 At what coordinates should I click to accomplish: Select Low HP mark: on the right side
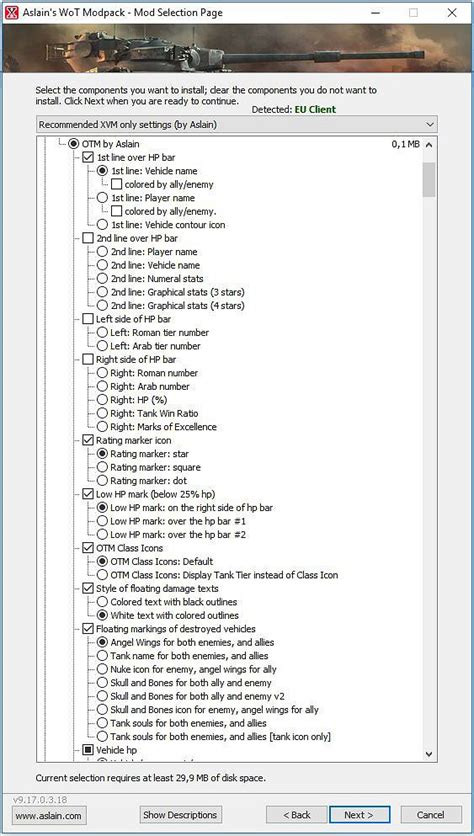pos(102,508)
